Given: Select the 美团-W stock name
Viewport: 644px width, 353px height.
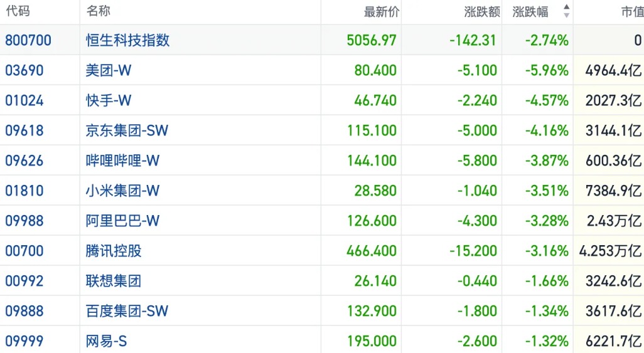Looking at the screenshot, I should point(109,70).
